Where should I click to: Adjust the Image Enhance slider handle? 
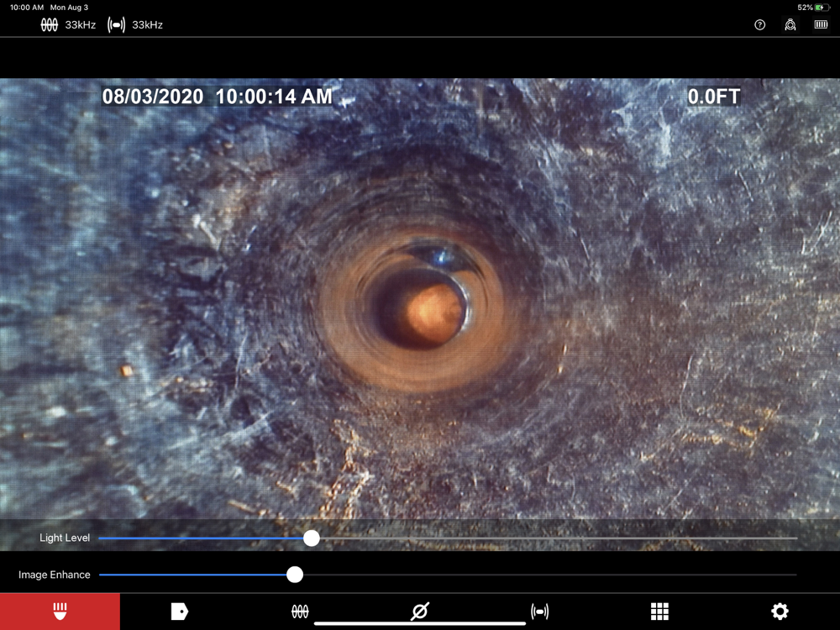tap(295, 575)
